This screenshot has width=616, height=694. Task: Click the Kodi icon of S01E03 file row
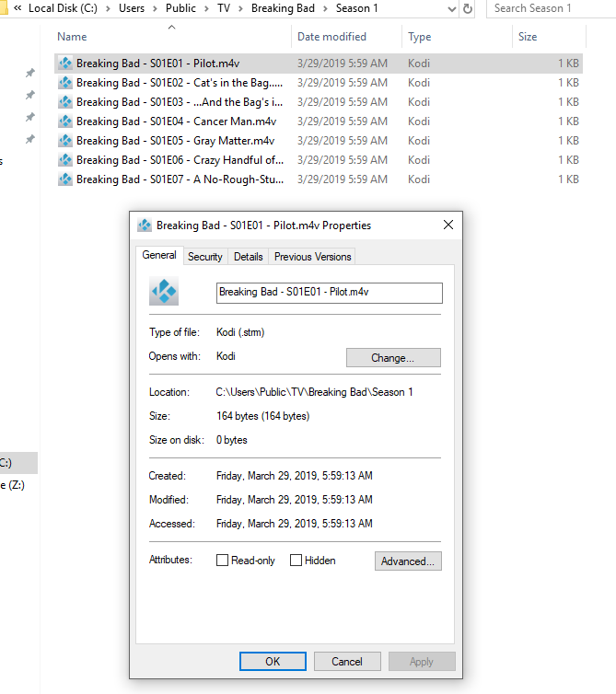coord(65,102)
